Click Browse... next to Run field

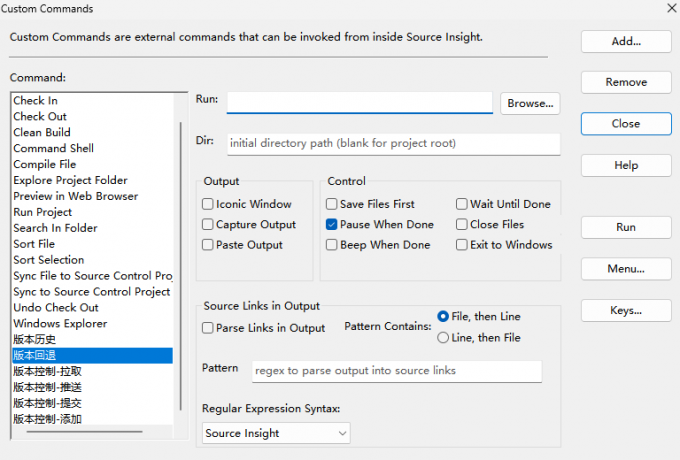tap(530, 103)
